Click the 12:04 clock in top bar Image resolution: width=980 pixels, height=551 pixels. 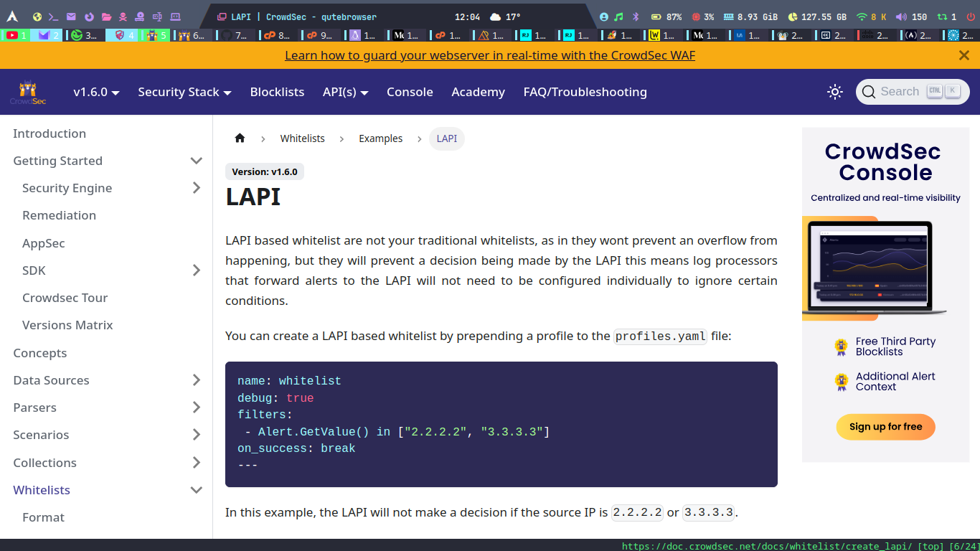467,17
